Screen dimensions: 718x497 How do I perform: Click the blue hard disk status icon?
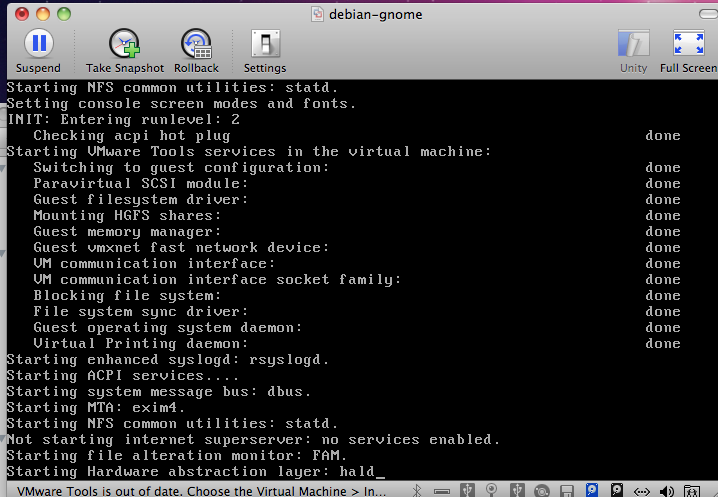pyautogui.click(x=592, y=490)
